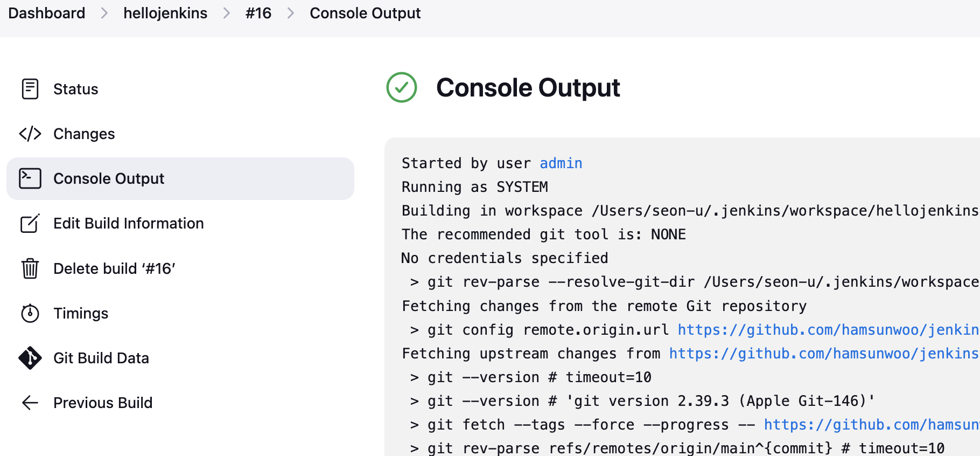980x456 pixels.
Task: Click the Edit Build Information pencil icon
Action: [x=30, y=223]
